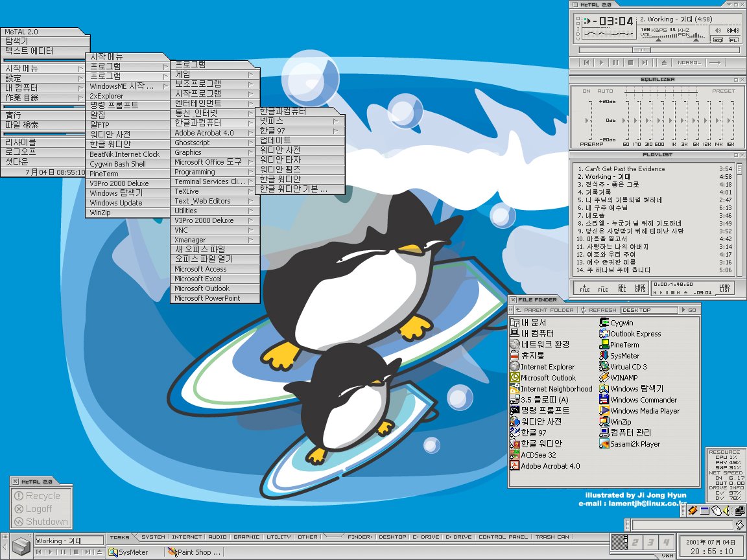Expand the 시작 메뉴 submenu arrow
Screen dimensions: 747x560
pos(80,69)
